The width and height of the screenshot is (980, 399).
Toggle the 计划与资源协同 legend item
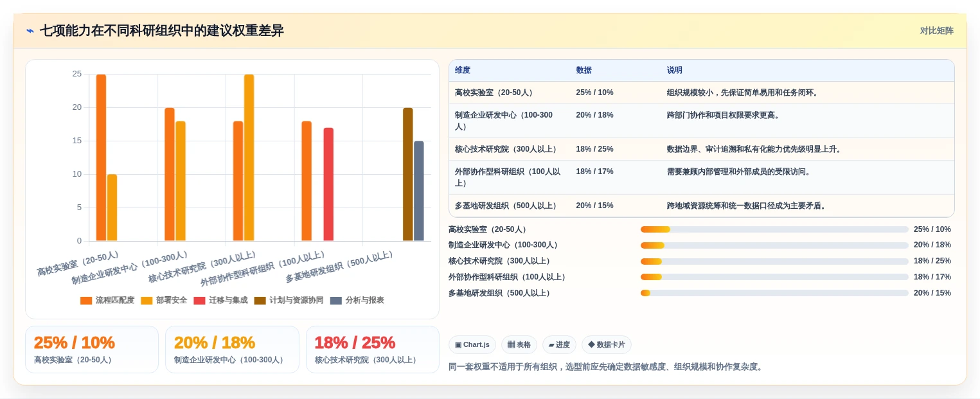coord(289,300)
